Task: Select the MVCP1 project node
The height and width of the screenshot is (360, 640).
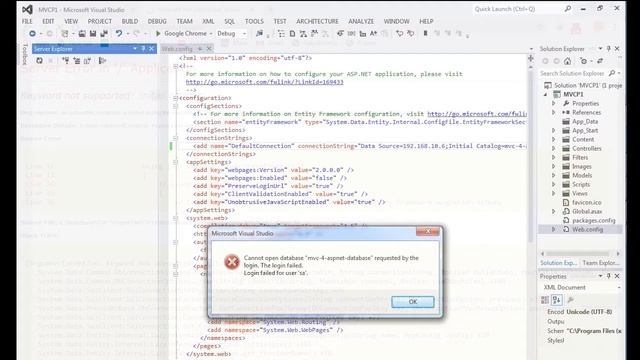Action: pos(573,94)
